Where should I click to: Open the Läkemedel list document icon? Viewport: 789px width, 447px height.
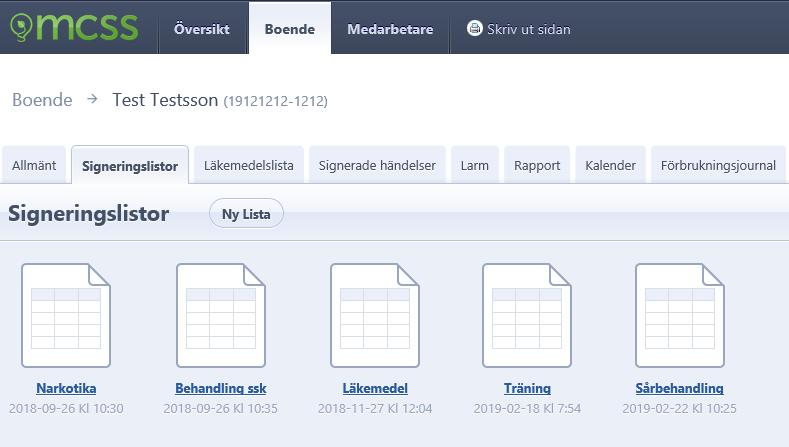tap(375, 316)
